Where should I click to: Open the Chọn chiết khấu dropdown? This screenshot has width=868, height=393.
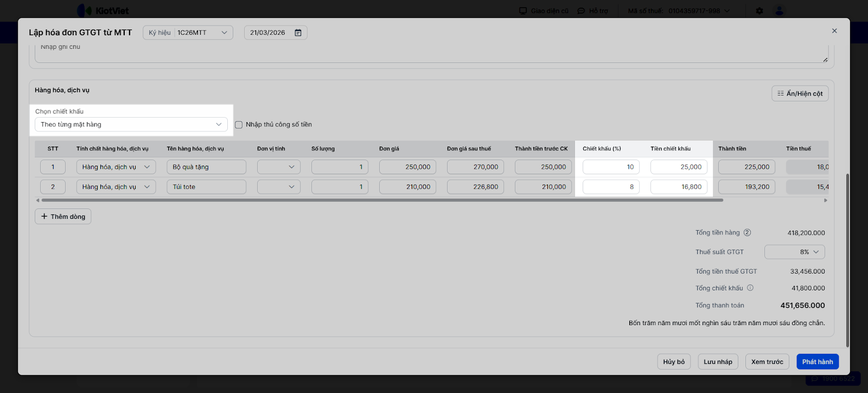tap(131, 124)
